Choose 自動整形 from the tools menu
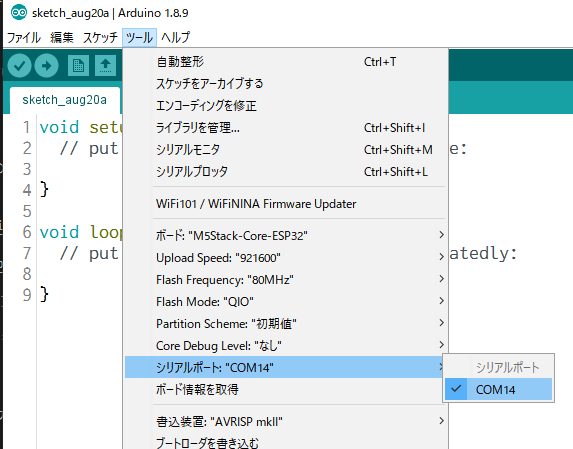 coord(285,62)
